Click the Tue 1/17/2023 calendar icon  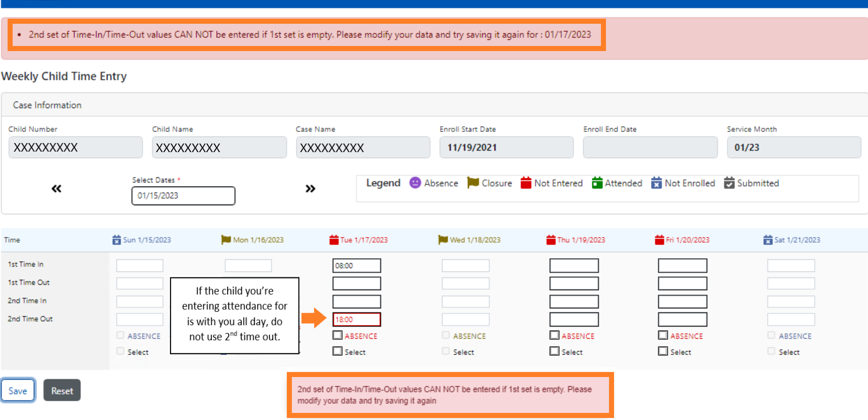tap(334, 240)
